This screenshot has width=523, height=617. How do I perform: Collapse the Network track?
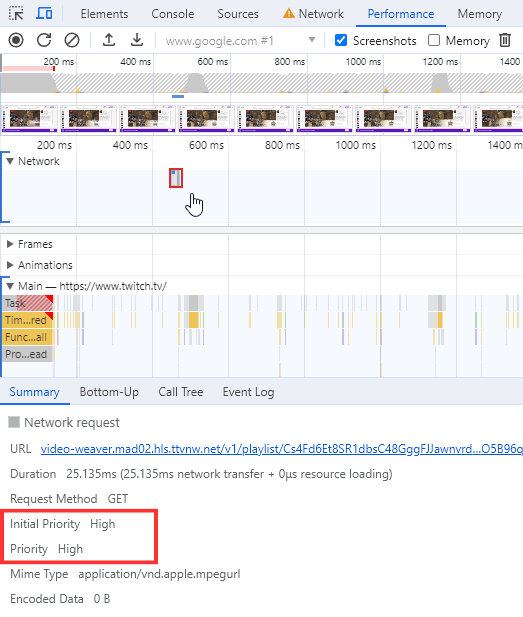[10, 161]
